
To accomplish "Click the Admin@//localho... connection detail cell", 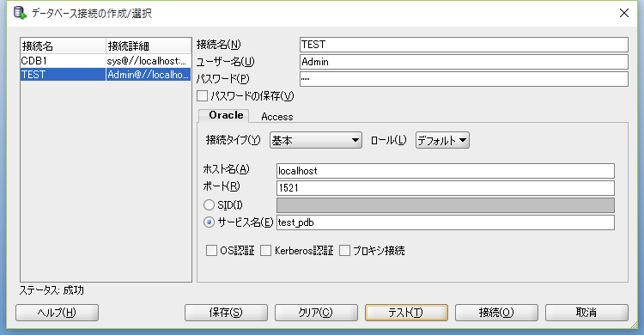I will (x=149, y=75).
